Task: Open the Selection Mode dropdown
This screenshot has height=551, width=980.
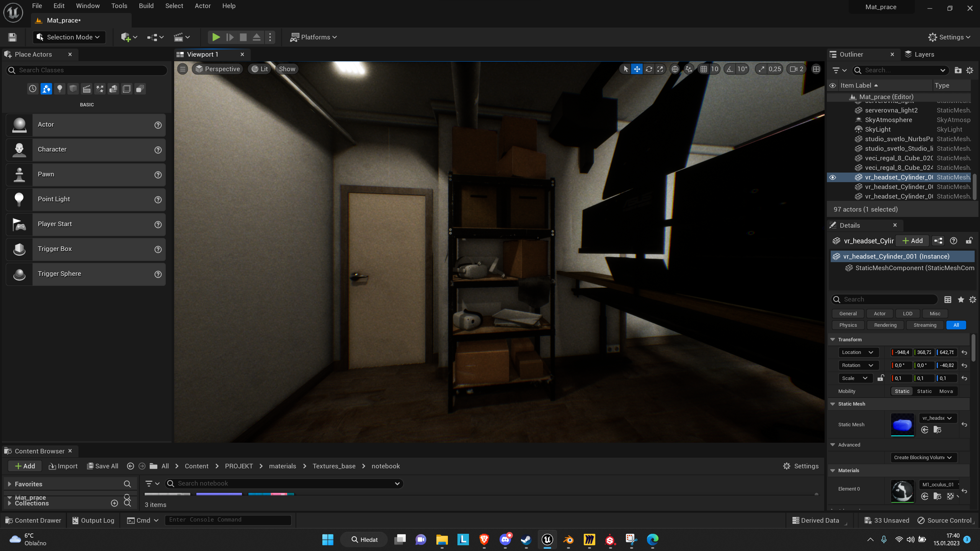Action: coord(70,37)
